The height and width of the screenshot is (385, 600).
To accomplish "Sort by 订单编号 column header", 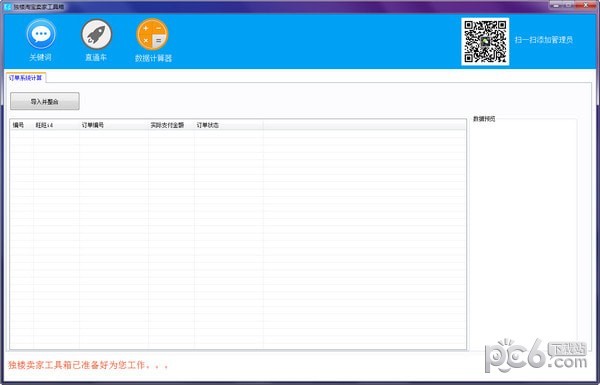I will [114, 125].
